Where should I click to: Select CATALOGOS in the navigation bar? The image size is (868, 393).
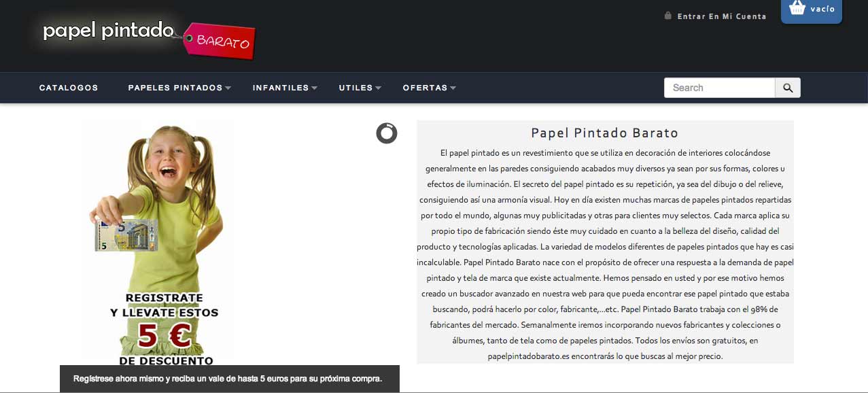69,87
